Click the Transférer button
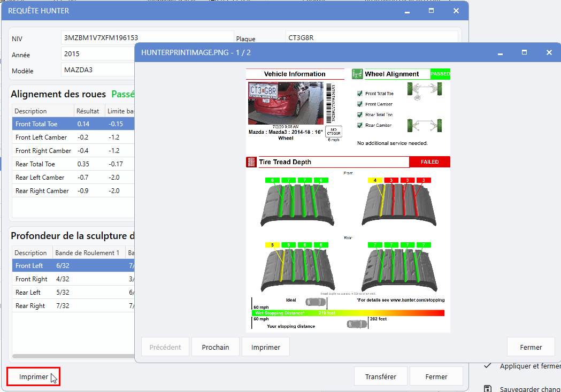Screen dimensions: 561x392 click(381, 376)
